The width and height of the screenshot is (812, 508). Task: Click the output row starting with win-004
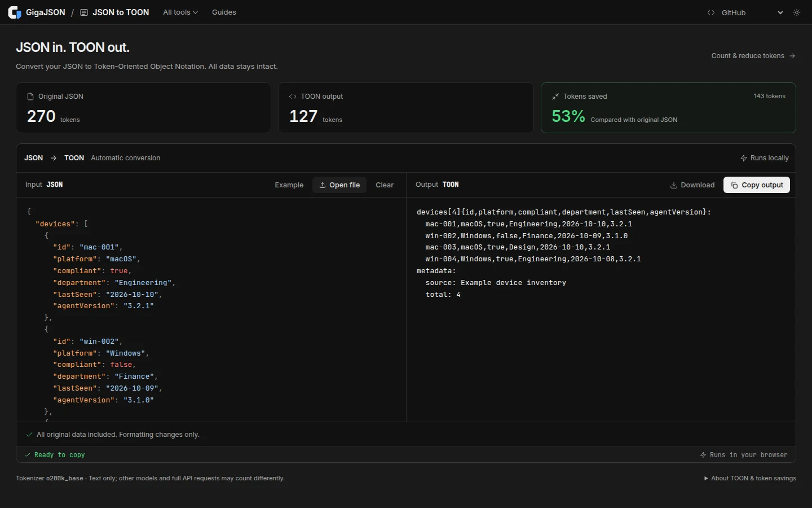pyautogui.click(x=533, y=259)
